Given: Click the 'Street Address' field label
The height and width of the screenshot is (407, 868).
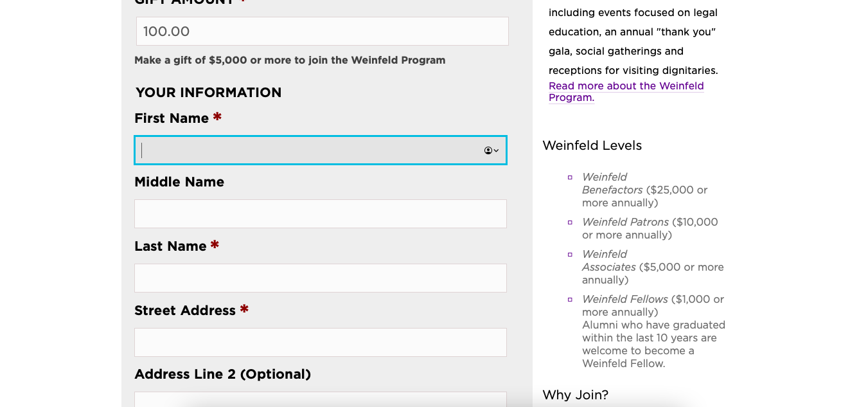Looking at the screenshot, I should click(x=185, y=311).
